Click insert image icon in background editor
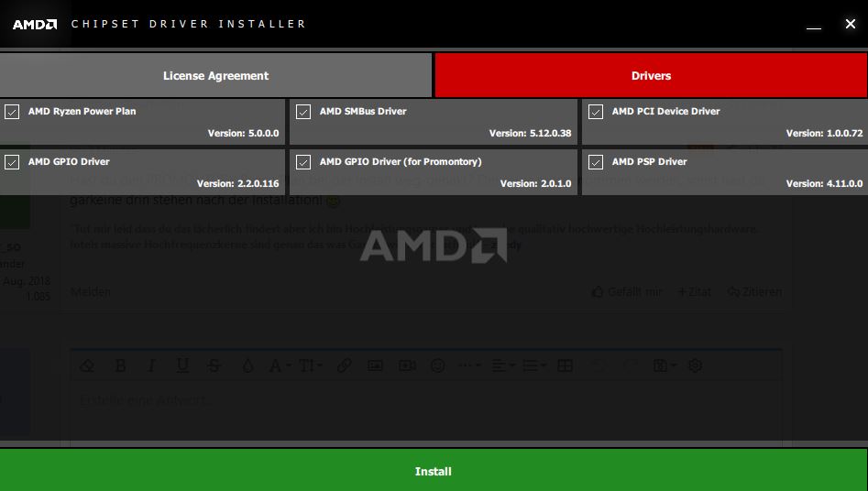 coord(375,366)
